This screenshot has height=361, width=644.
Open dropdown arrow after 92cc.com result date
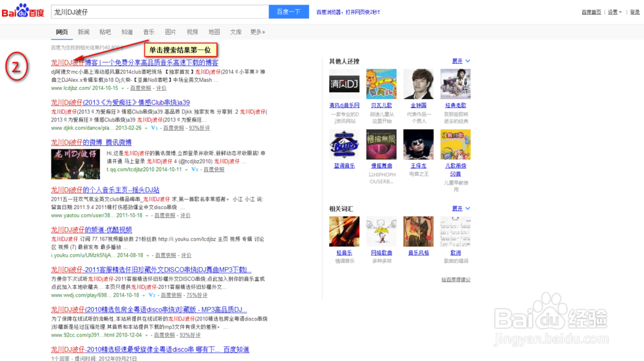[146, 335]
